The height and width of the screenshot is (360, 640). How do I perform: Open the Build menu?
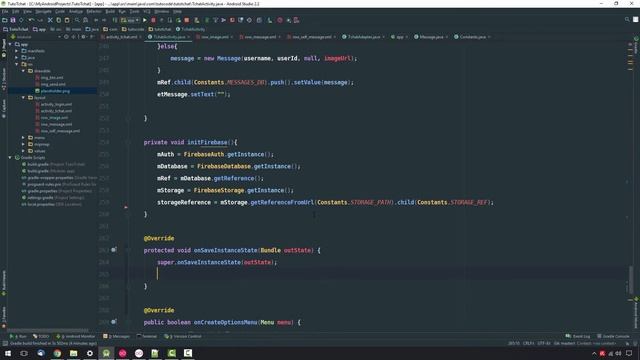(x=110, y=11)
